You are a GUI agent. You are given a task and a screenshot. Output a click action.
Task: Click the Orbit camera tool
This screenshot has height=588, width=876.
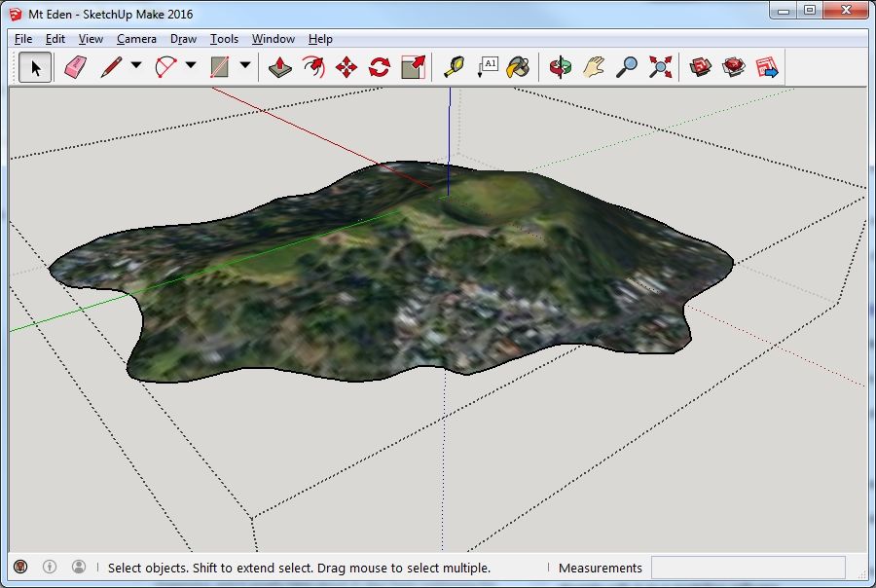[x=561, y=67]
